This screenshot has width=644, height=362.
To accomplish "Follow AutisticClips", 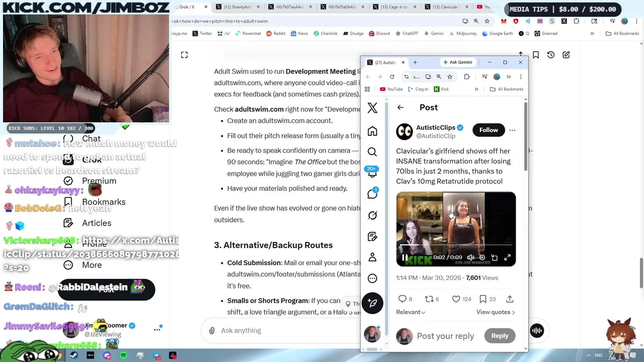I will pyautogui.click(x=489, y=130).
